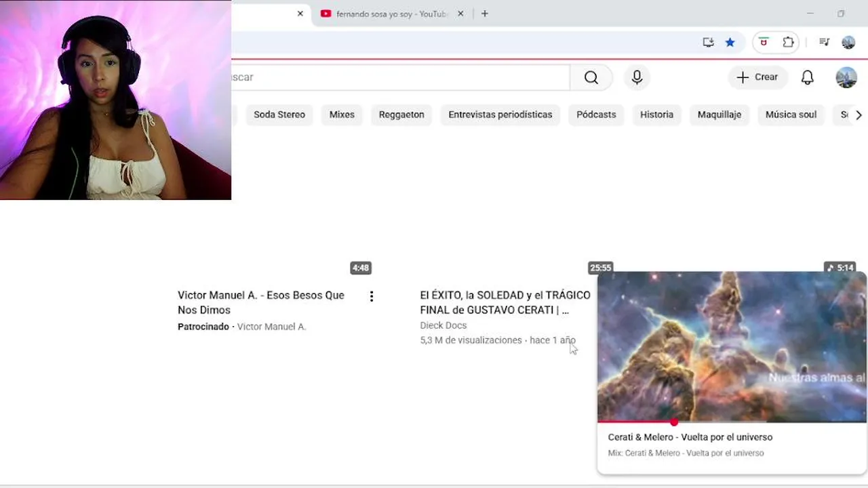
Task: Start voice search with microphone icon
Action: pyautogui.click(x=637, y=77)
